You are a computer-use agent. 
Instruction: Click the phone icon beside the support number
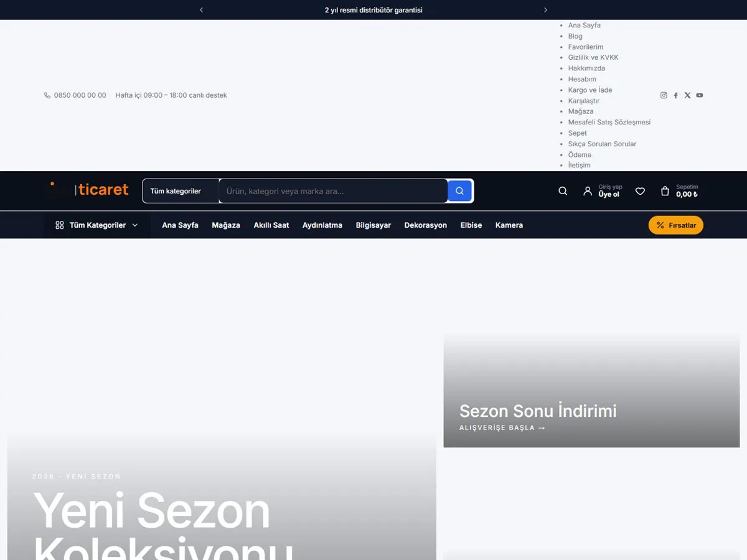coord(47,95)
